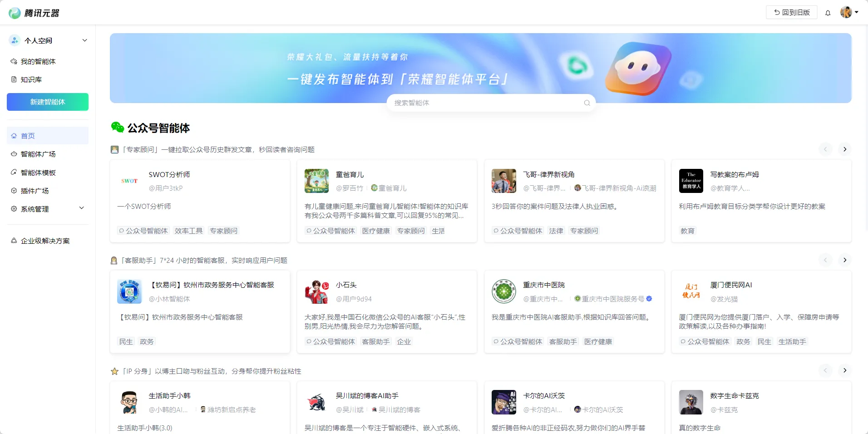Image resolution: width=868 pixels, height=434 pixels.
Task: Show next agents in 客服助手 row
Action: (x=844, y=260)
